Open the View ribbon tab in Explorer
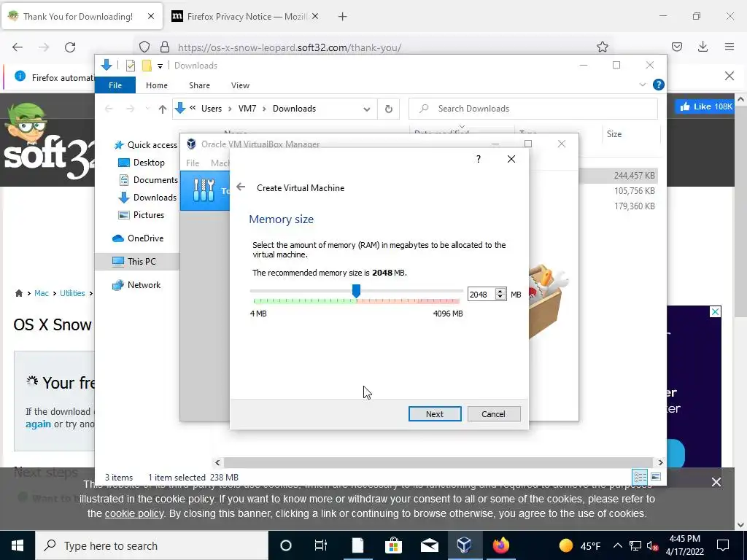 point(240,85)
